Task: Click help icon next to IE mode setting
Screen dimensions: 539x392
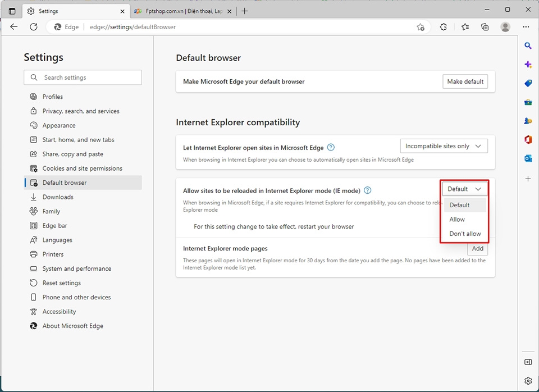Action: tap(367, 190)
